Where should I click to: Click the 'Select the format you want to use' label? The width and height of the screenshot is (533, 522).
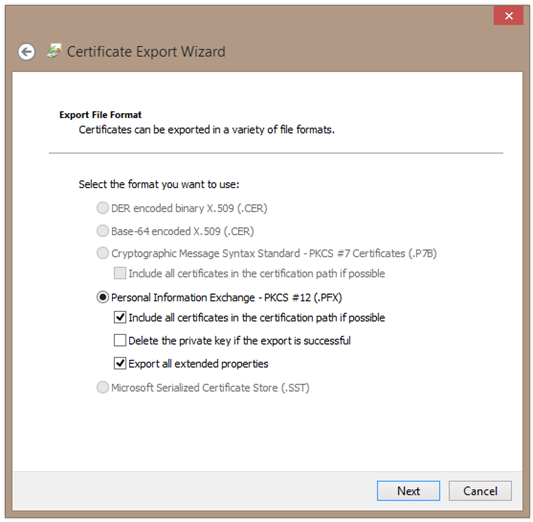(x=159, y=184)
